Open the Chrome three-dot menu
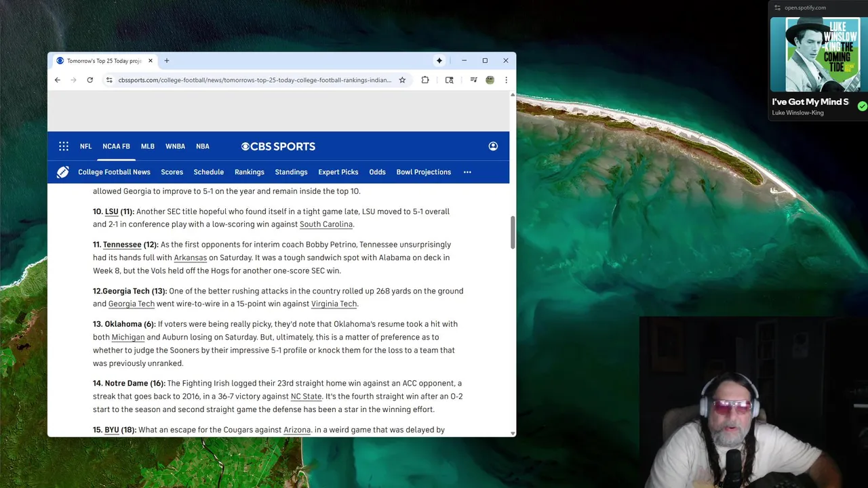The height and width of the screenshot is (488, 868). pyautogui.click(x=506, y=80)
